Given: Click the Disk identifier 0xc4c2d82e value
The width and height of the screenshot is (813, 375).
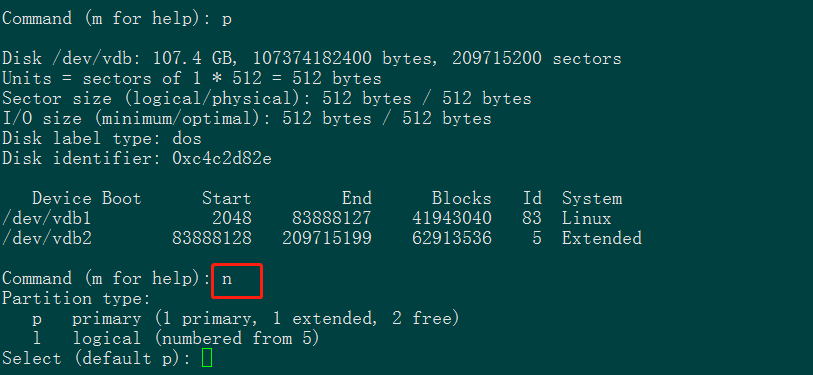Looking at the screenshot, I should click(221, 159).
